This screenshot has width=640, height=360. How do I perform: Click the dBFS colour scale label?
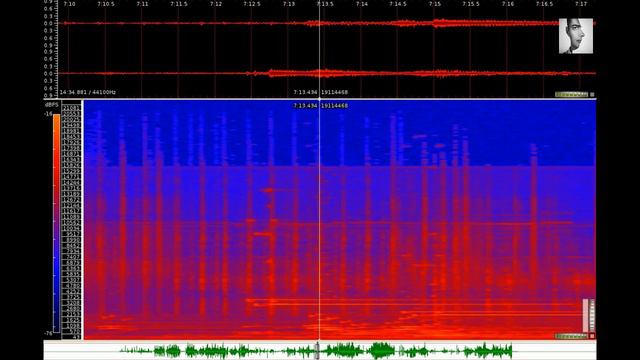pyautogui.click(x=51, y=105)
